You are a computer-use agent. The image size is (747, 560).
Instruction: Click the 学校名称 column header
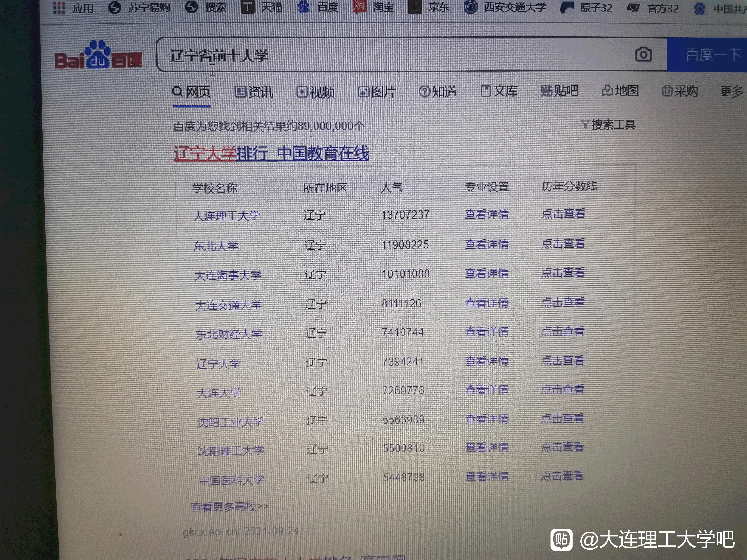click(215, 188)
